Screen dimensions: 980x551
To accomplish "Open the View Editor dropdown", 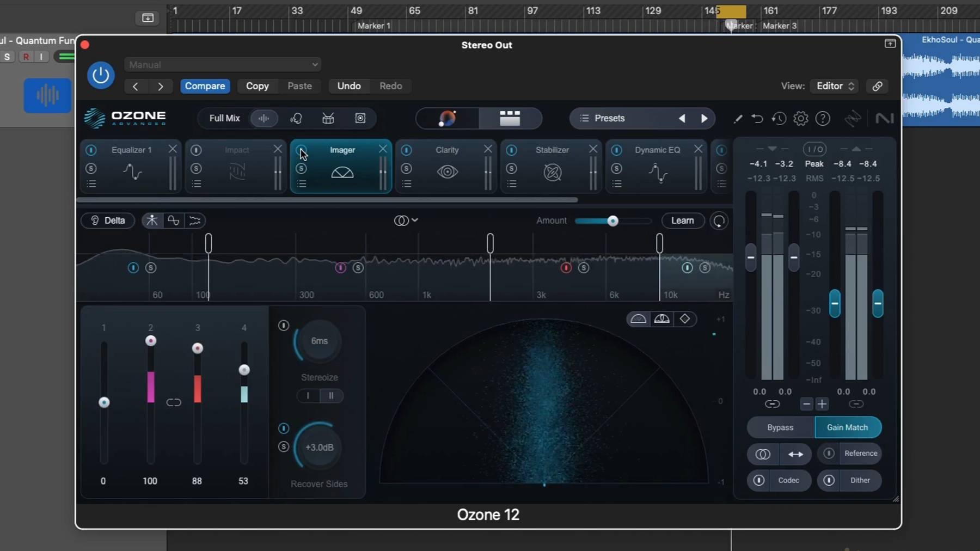I will [x=835, y=86].
